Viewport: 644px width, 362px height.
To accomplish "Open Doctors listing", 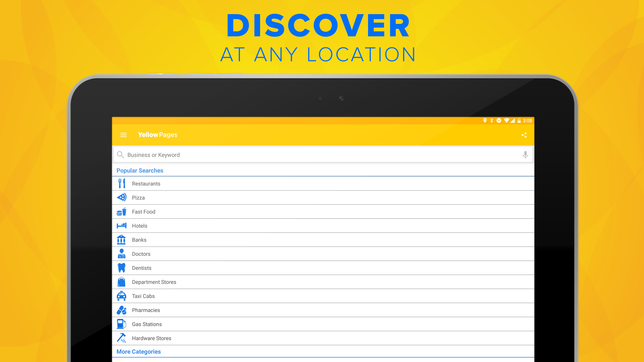I will tap(141, 254).
